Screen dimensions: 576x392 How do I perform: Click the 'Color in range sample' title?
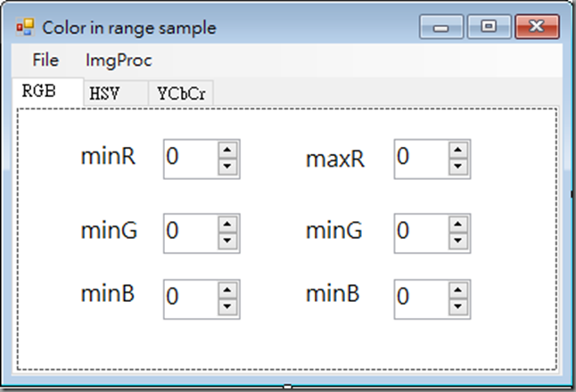(x=129, y=28)
